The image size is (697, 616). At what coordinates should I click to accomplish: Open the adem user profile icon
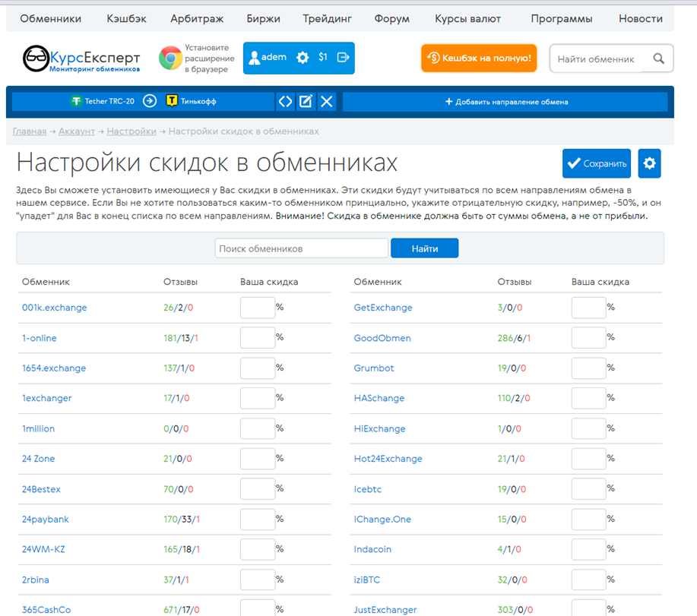[x=255, y=58]
